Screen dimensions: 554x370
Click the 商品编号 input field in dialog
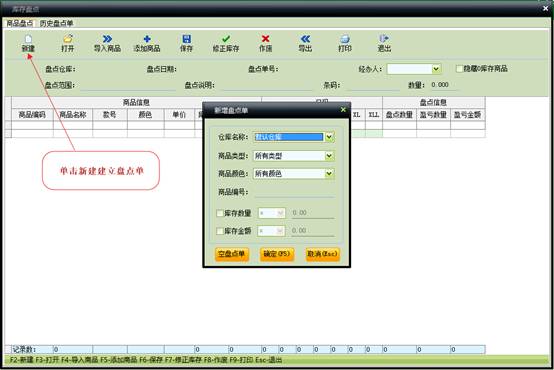(294, 192)
